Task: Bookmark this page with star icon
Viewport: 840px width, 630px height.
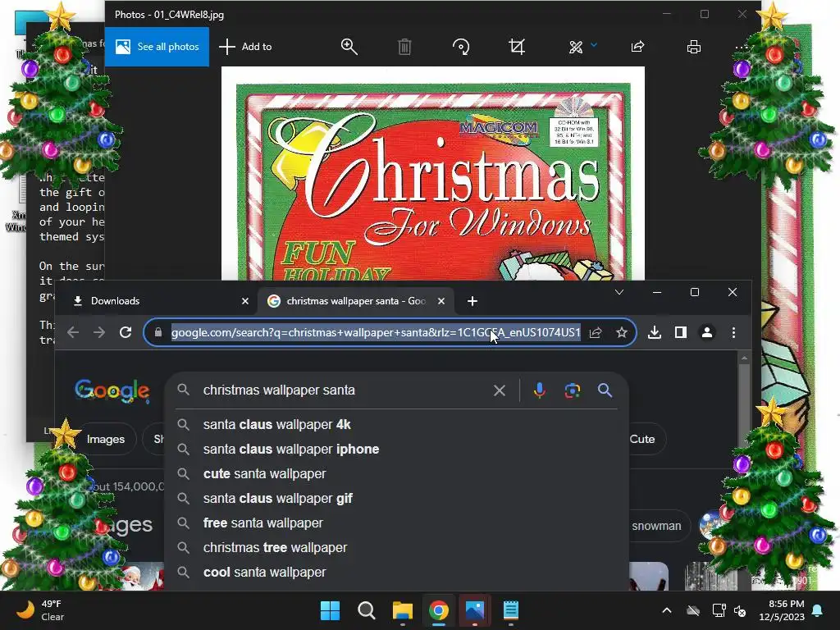Action: pos(622,333)
